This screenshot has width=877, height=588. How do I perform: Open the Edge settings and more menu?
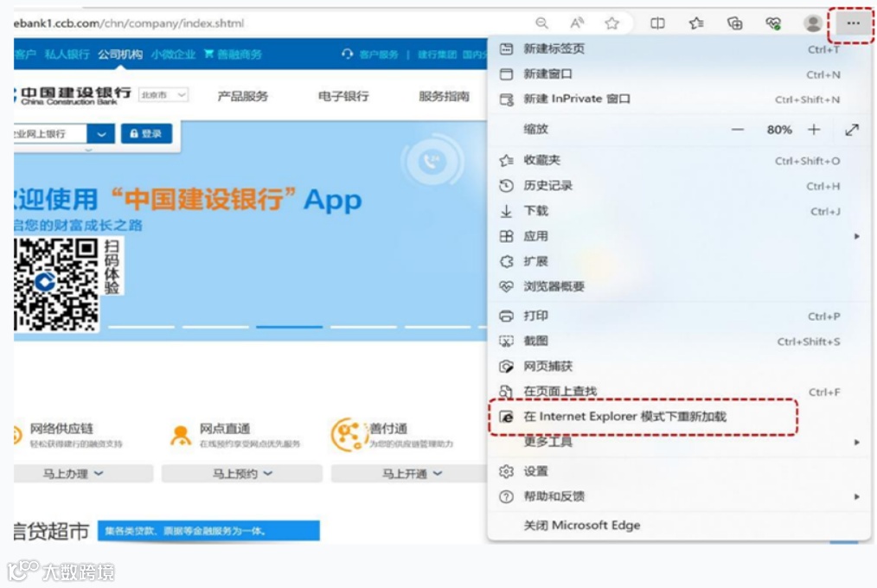(x=853, y=23)
